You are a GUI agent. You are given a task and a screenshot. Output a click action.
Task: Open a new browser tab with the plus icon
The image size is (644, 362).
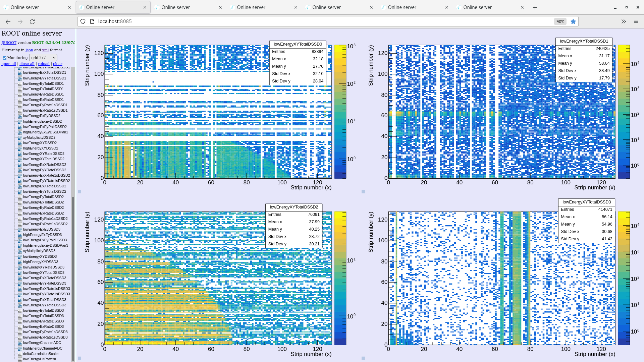[x=535, y=7]
